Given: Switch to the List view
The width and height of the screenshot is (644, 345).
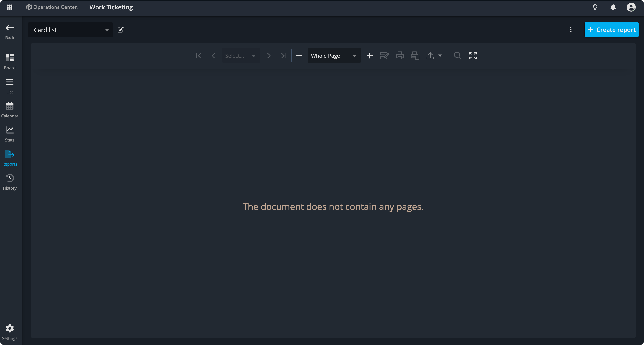Looking at the screenshot, I should 10,86.
